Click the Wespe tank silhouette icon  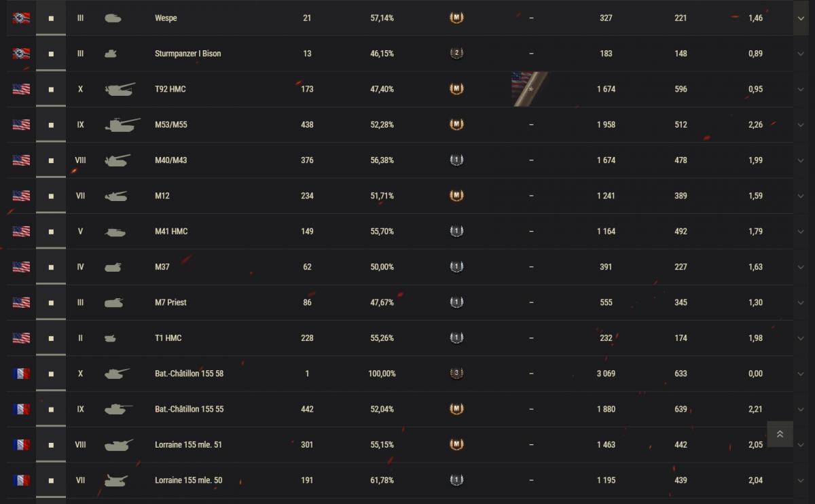pyautogui.click(x=113, y=18)
